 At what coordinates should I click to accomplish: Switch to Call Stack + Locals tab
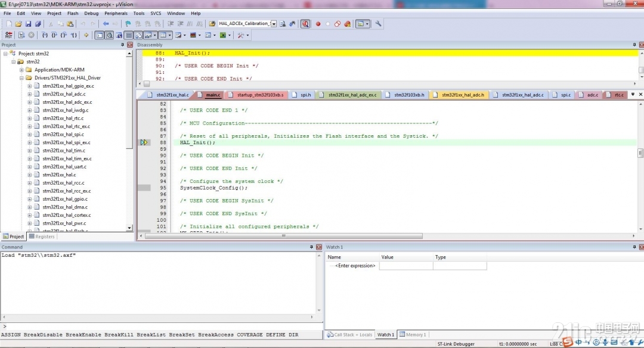pyautogui.click(x=349, y=334)
